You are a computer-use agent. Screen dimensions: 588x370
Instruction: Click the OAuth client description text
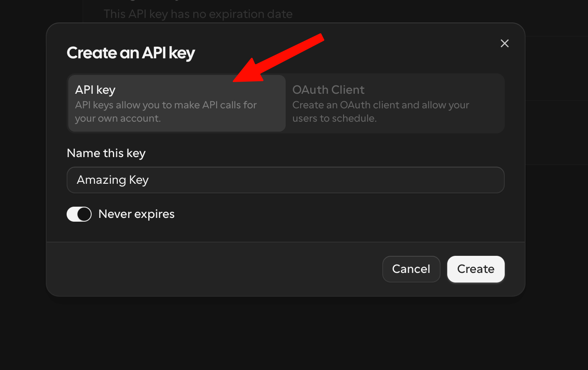pyautogui.click(x=381, y=112)
